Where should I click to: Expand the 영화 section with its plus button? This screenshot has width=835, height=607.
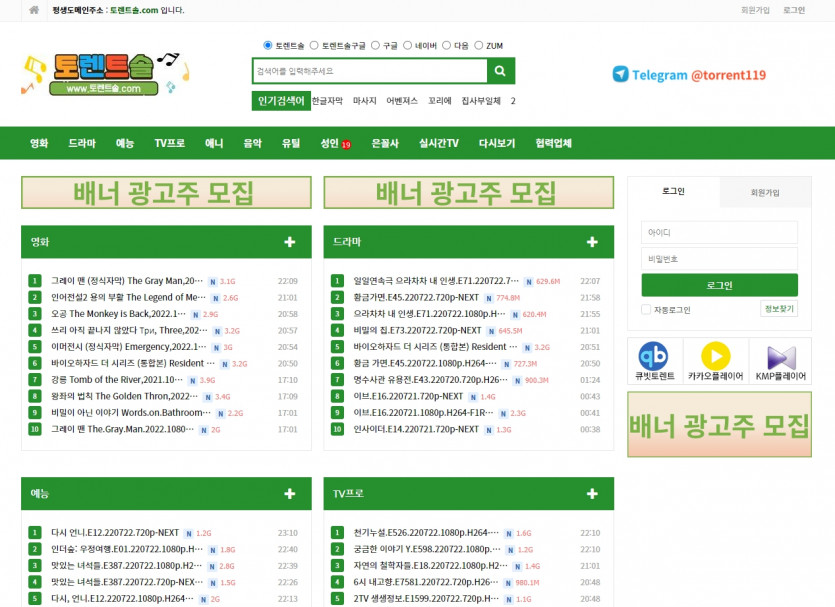290,241
